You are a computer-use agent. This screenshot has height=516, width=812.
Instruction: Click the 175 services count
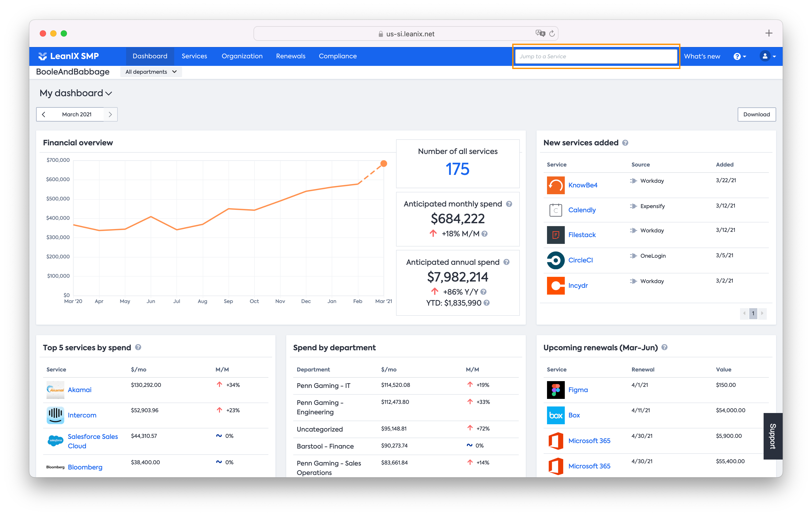click(x=457, y=169)
